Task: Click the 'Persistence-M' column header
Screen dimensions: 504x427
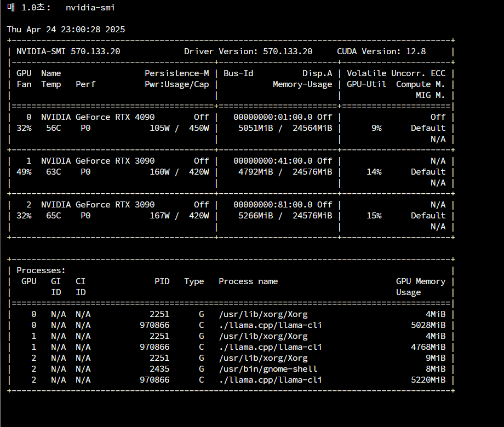Action: (177, 73)
